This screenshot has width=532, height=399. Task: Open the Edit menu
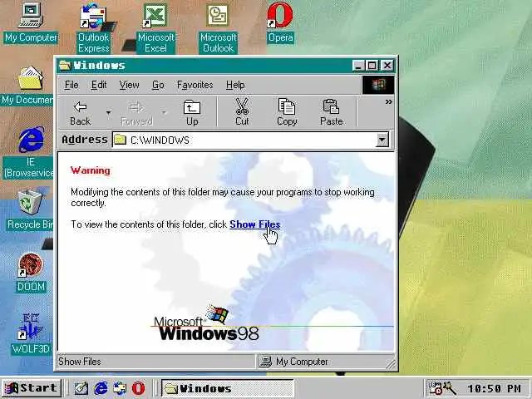click(99, 85)
